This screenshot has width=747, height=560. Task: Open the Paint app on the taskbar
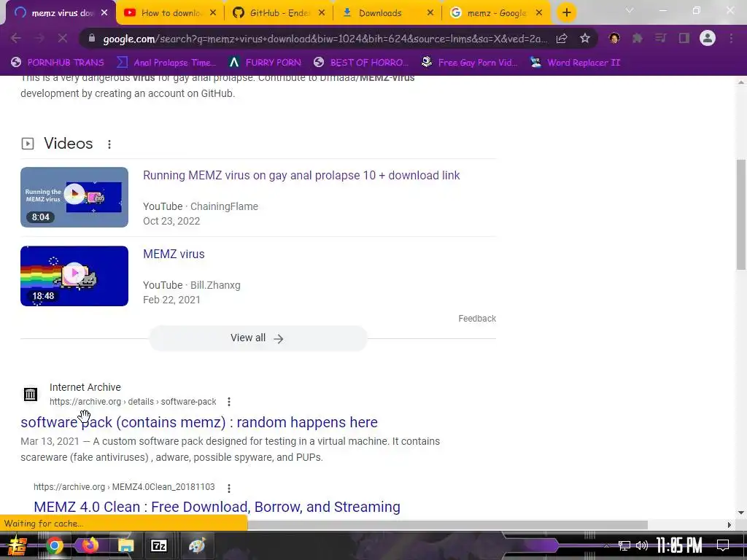pyautogui.click(x=197, y=545)
